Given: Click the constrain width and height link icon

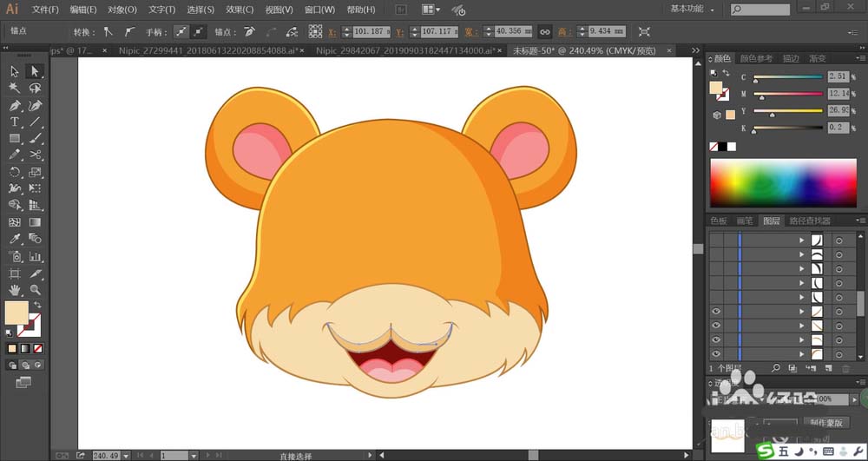Looking at the screenshot, I should point(544,31).
